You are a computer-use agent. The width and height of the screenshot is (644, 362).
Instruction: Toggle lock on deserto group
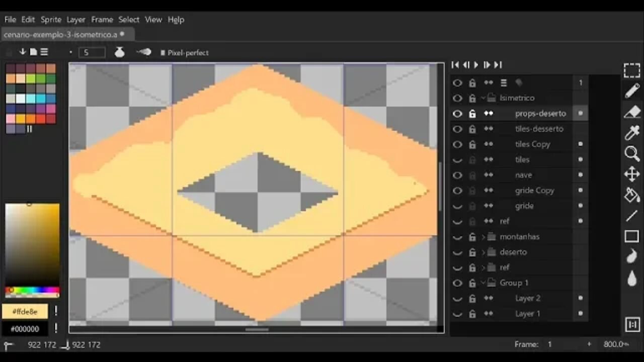[472, 252]
